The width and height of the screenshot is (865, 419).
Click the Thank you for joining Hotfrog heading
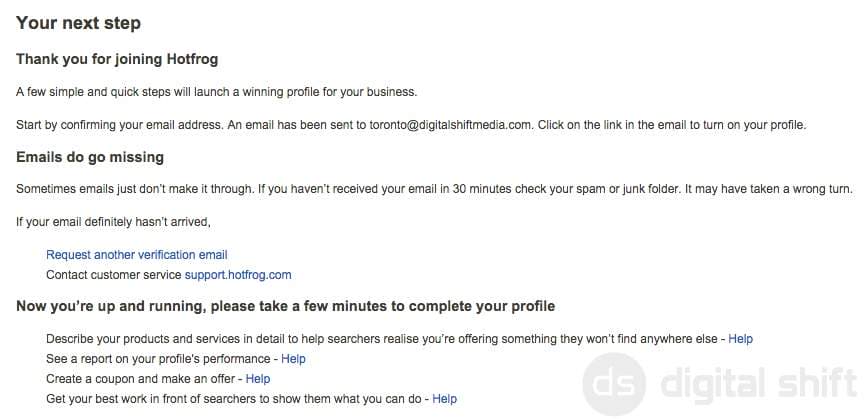(x=117, y=59)
